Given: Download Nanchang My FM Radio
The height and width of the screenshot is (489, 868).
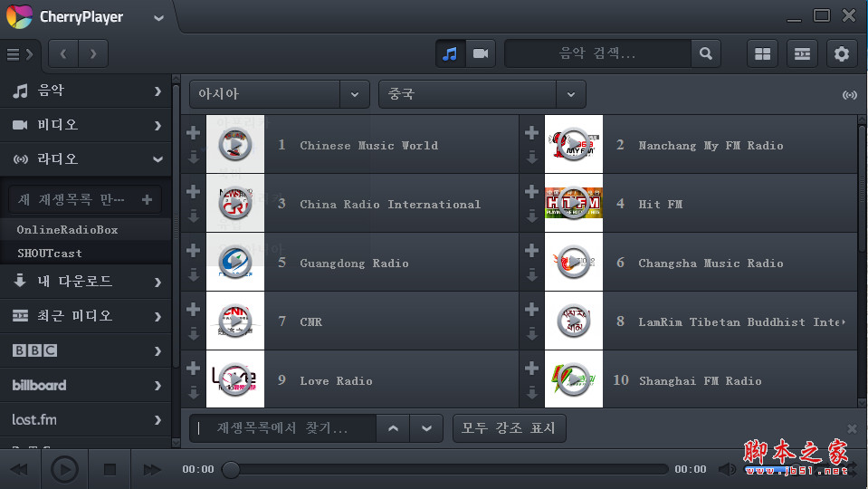Looking at the screenshot, I should (531, 157).
